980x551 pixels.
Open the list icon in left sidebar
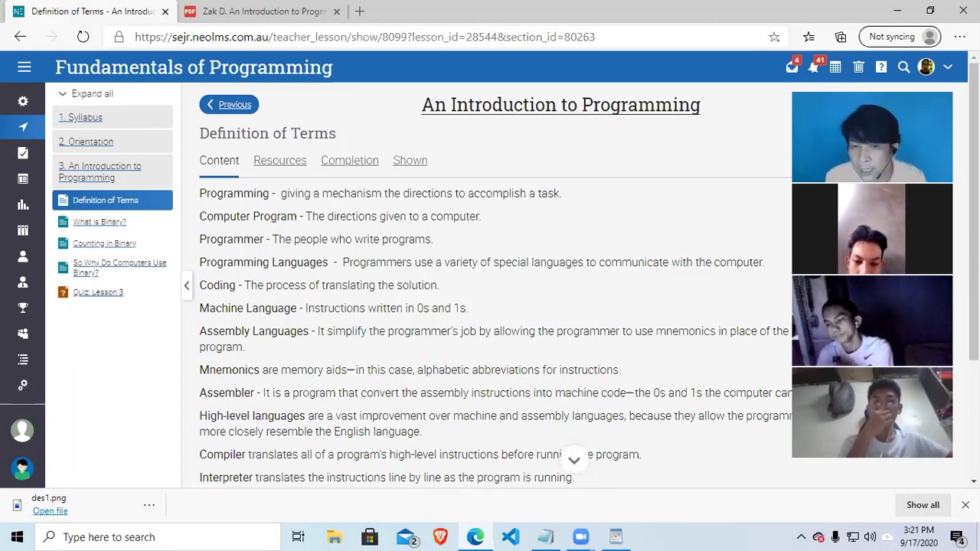coord(23,359)
